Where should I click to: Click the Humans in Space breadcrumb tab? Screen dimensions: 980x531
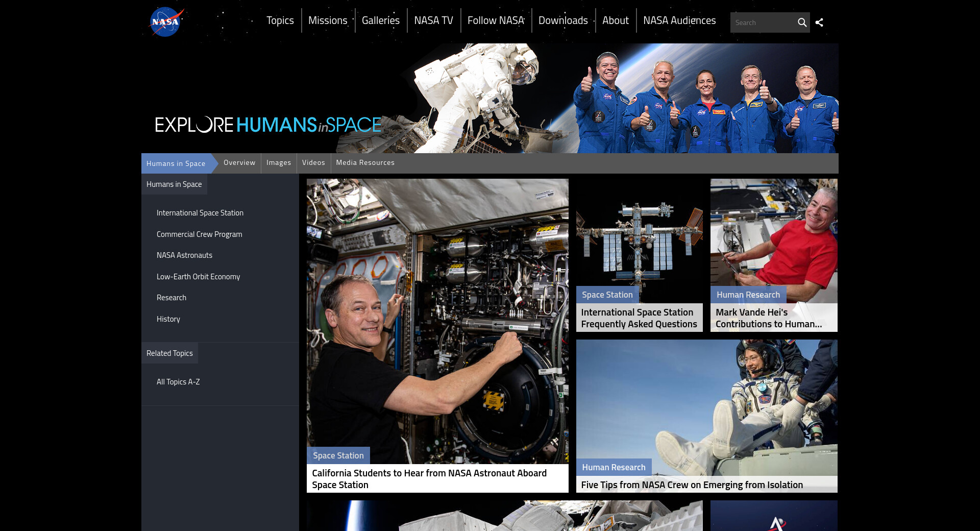[x=176, y=163]
